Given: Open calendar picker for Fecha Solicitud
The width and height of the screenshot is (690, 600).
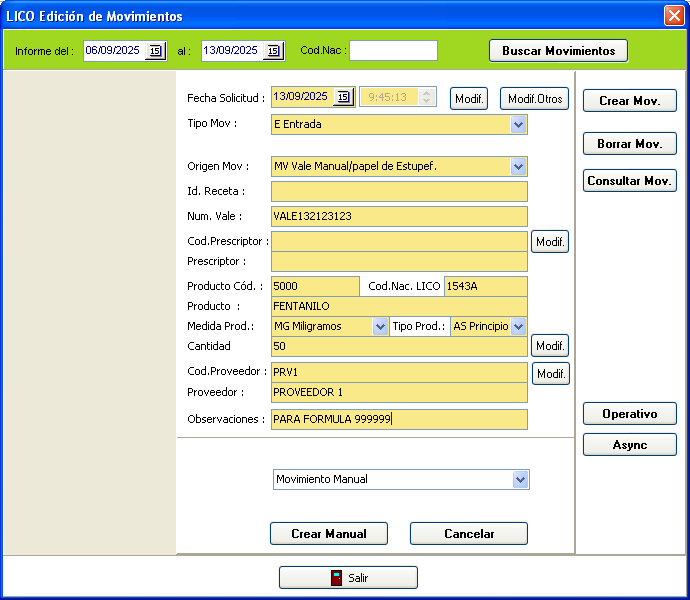Looking at the screenshot, I should (343, 97).
